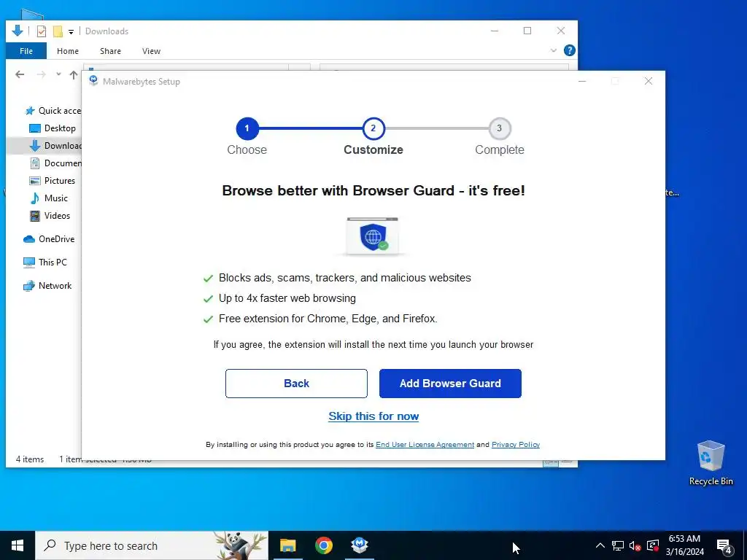Select step 1 Choose circle in setup
747x560 pixels.
pyautogui.click(x=247, y=128)
